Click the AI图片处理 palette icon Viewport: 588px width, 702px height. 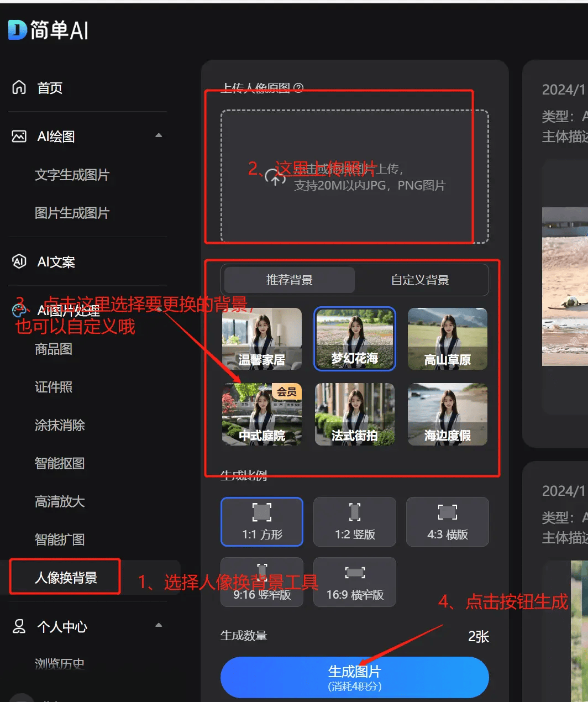click(19, 311)
